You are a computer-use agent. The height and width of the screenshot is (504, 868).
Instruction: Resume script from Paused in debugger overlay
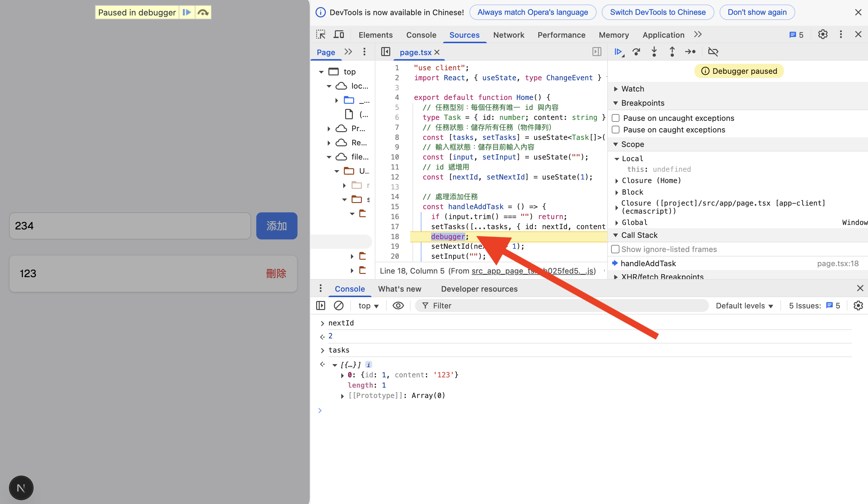[x=187, y=13]
